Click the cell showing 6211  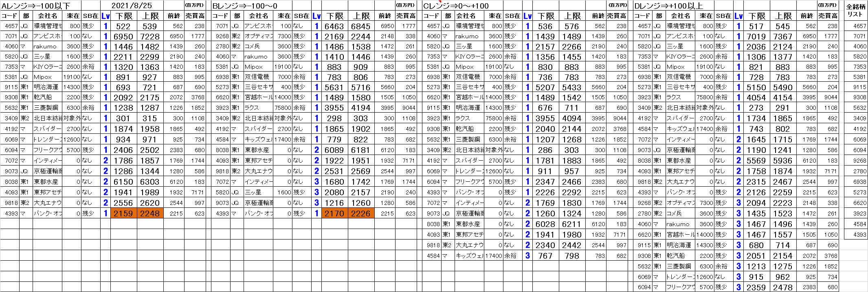[572, 224]
